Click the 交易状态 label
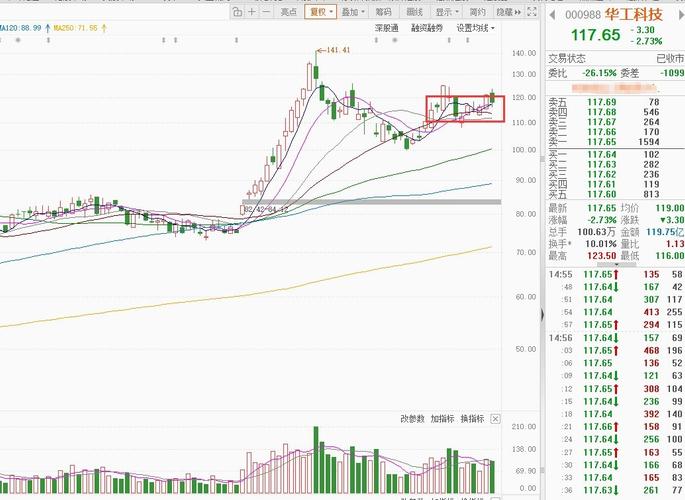The width and height of the screenshot is (685, 500). point(567,59)
